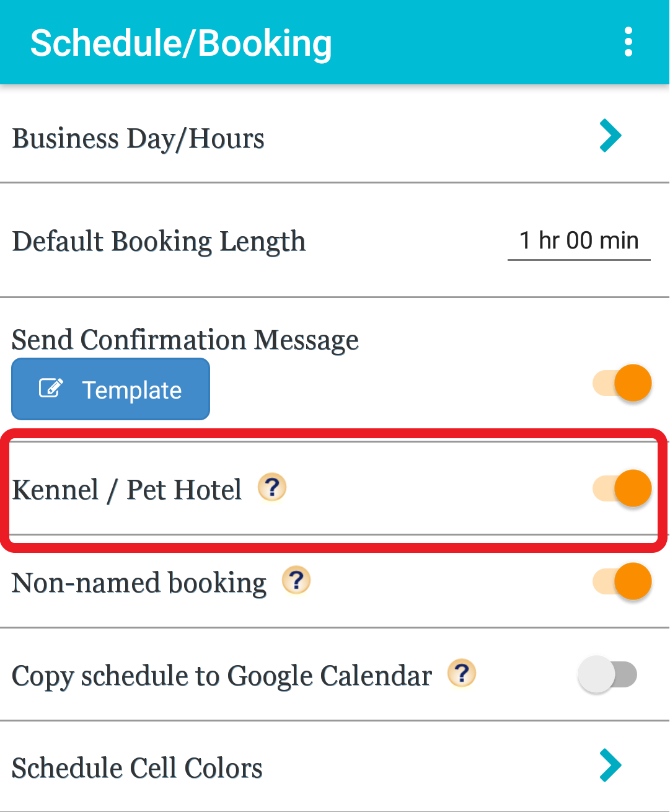Viewport: 670px width, 812px height.
Task: Click the Schedule/Booking title
Action: (181, 43)
